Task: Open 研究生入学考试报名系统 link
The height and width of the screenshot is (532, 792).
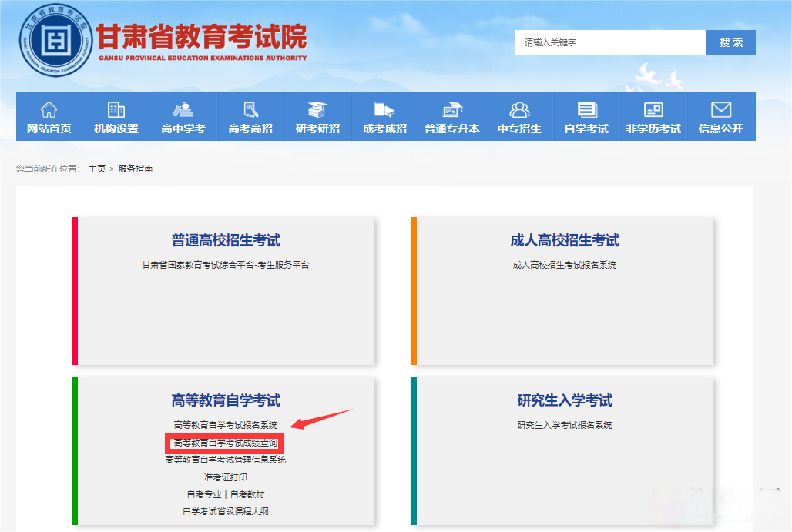Action: 564,425
